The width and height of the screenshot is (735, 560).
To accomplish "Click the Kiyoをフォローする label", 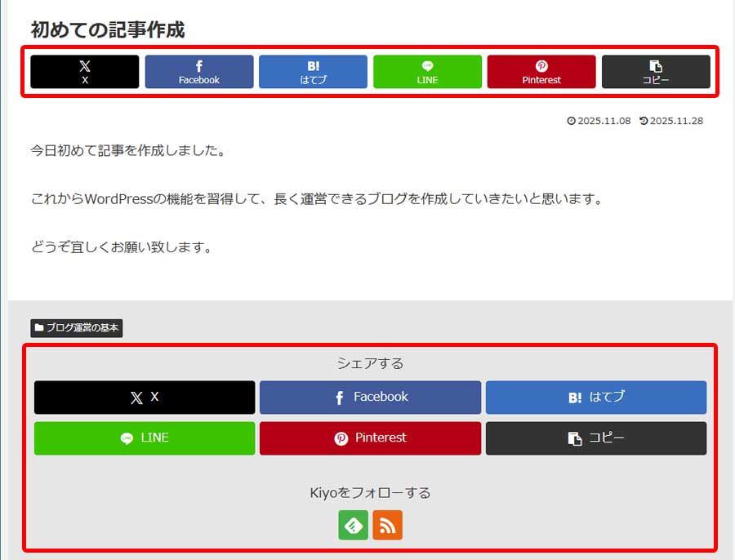I will tap(370, 491).
